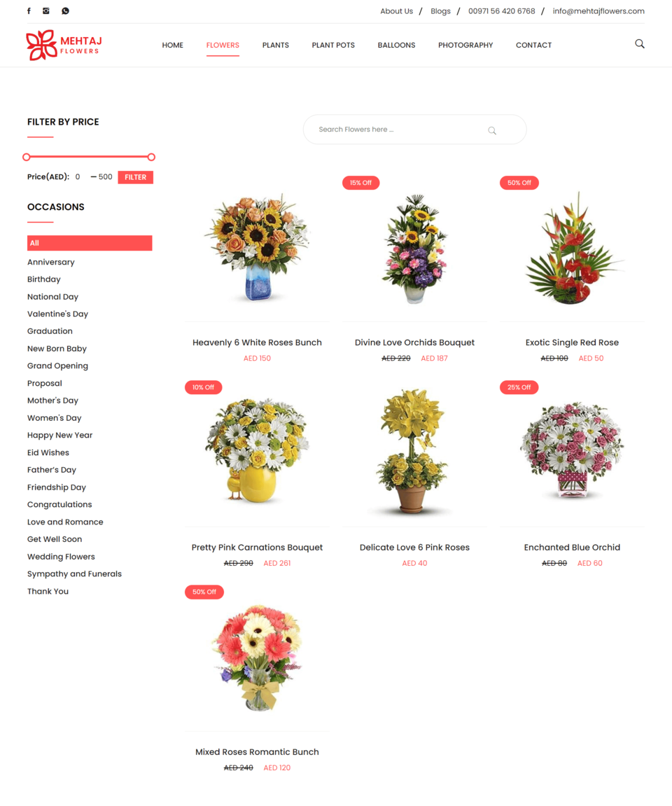The image size is (672, 806).
Task: Click the minimum price slider handle
Action: point(27,157)
